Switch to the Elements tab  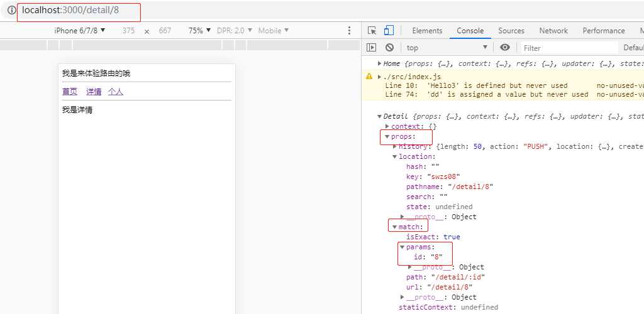point(427,31)
